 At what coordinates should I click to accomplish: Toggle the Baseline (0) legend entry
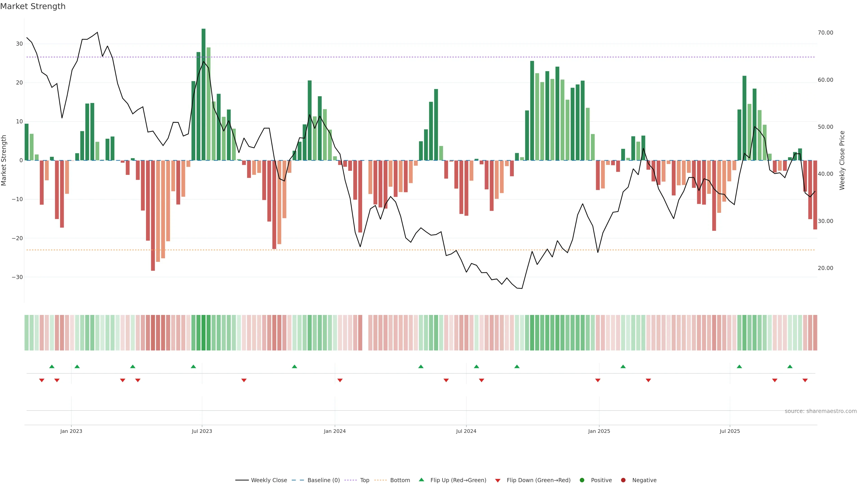[323, 480]
